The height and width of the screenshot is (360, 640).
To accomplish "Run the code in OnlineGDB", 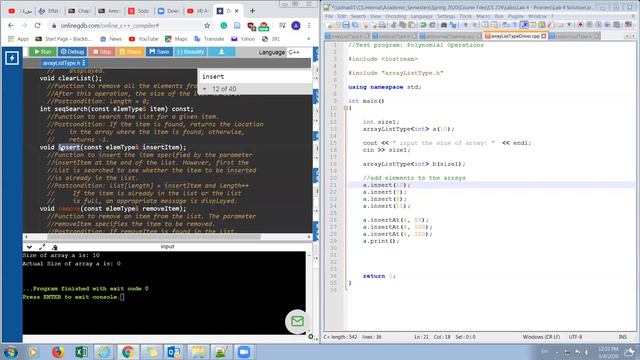I will click(42, 52).
